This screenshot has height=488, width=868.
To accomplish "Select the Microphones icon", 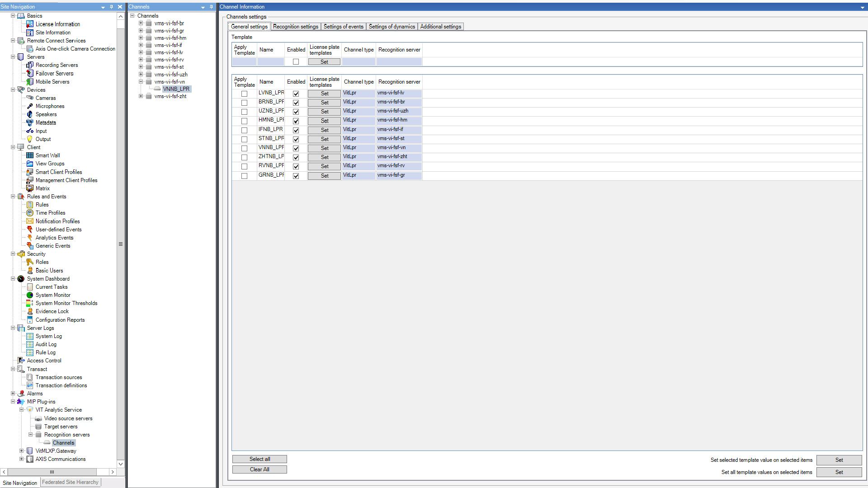I will (30, 106).
